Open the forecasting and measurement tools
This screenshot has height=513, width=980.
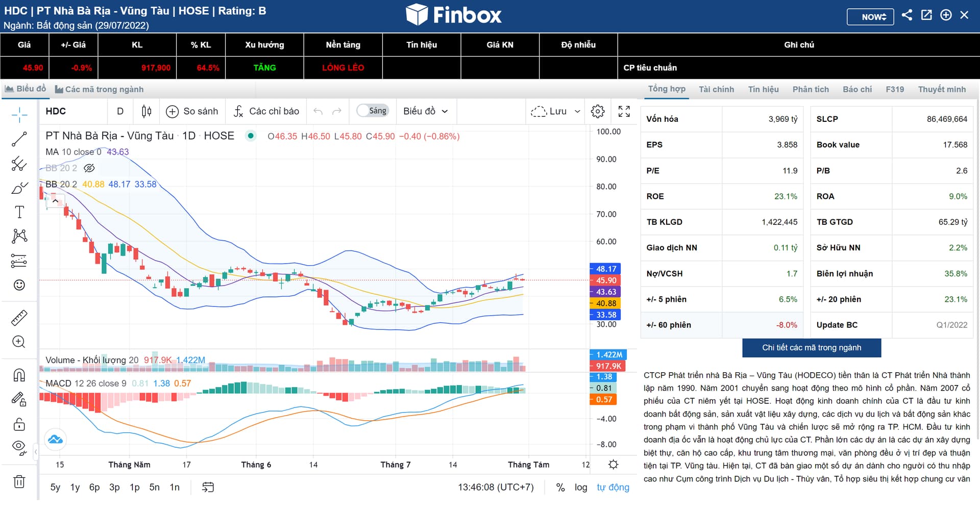pos(19,261)
